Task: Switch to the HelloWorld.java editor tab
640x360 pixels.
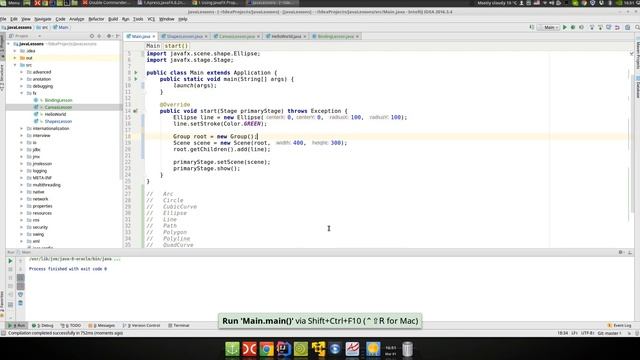Action: coord(286,36)
